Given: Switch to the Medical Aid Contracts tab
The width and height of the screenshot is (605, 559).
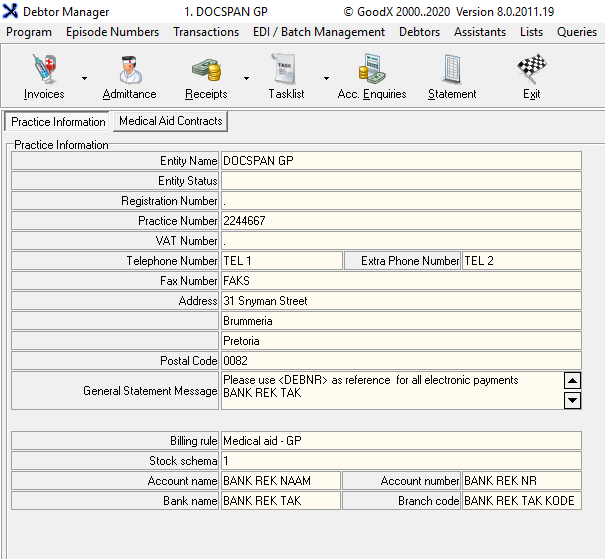Looking at the screenshot, I should (x=170, y=121).
